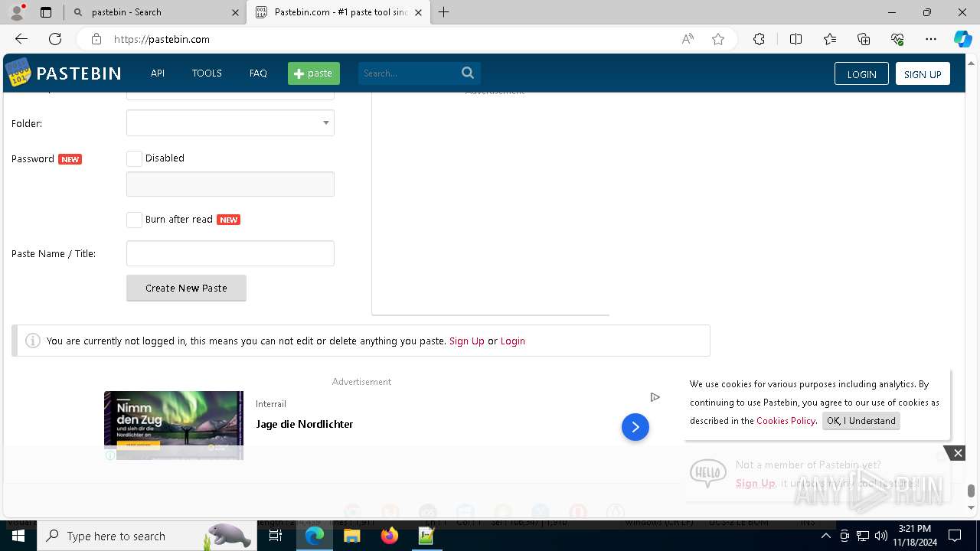
Task: Expand the Folder dropdown
Action: point(230,123)
